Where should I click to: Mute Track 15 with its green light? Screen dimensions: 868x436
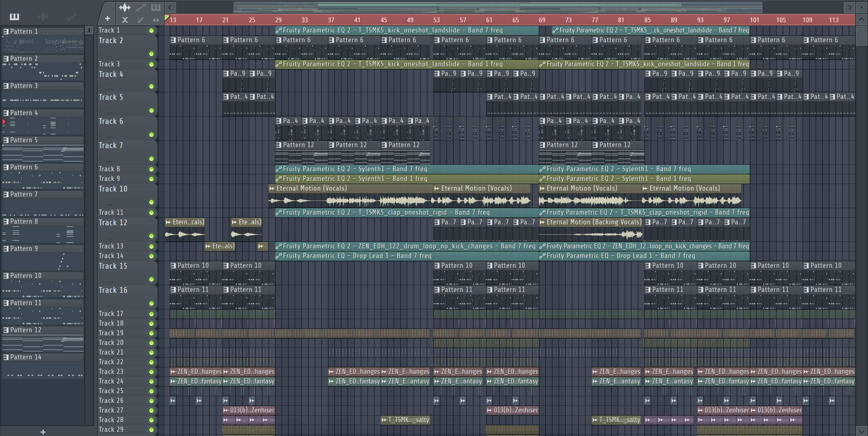pyautogui.click(x=151, y=280)
